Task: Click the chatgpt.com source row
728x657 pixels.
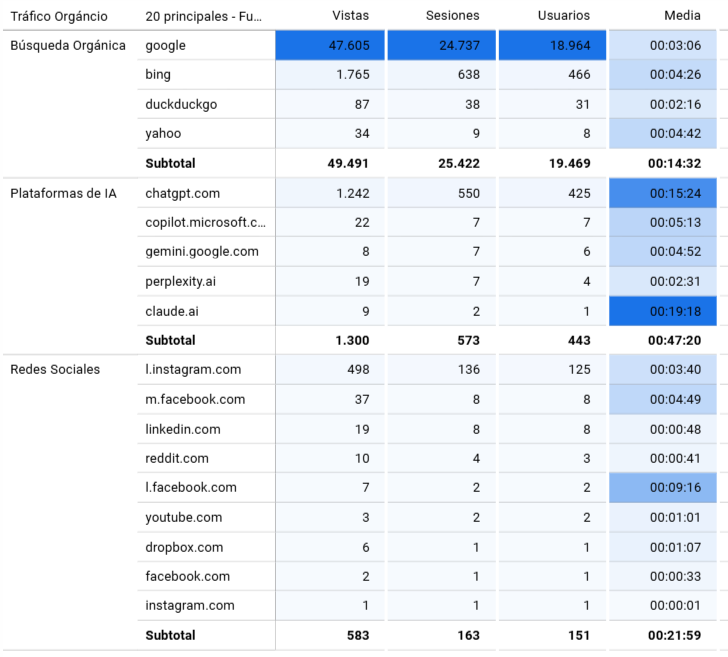Action: 183,193
